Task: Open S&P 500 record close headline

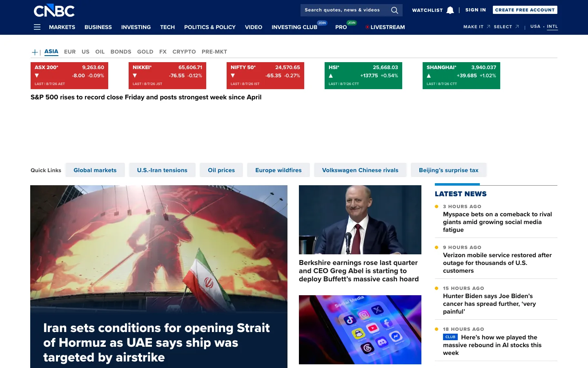Action: [146, 97]
